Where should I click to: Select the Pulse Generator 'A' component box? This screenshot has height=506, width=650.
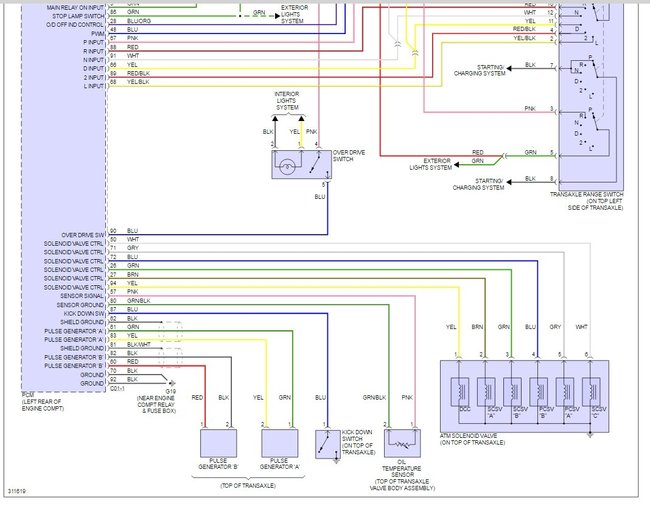(279, 443)
